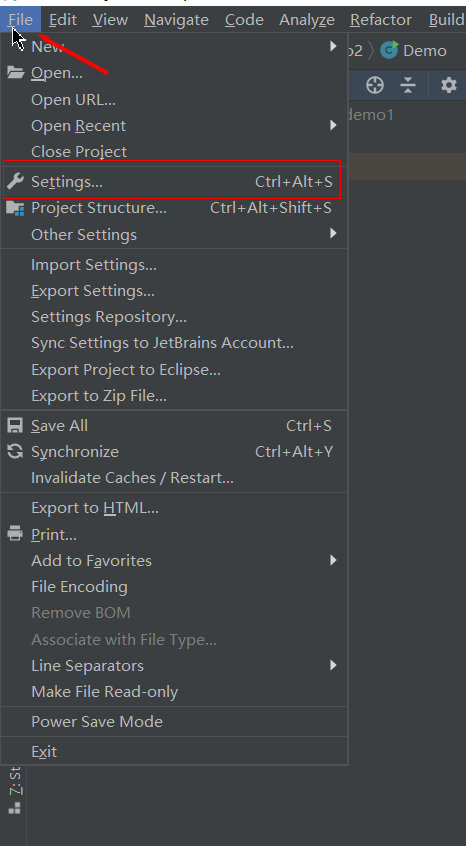Choose Invalidate Caches / Restart

(x=174, y=478)
